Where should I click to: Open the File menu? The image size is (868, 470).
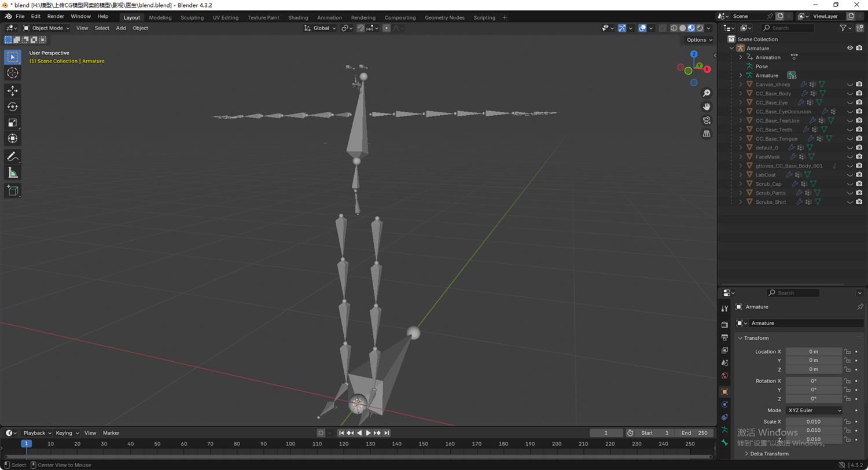(20, 17)
